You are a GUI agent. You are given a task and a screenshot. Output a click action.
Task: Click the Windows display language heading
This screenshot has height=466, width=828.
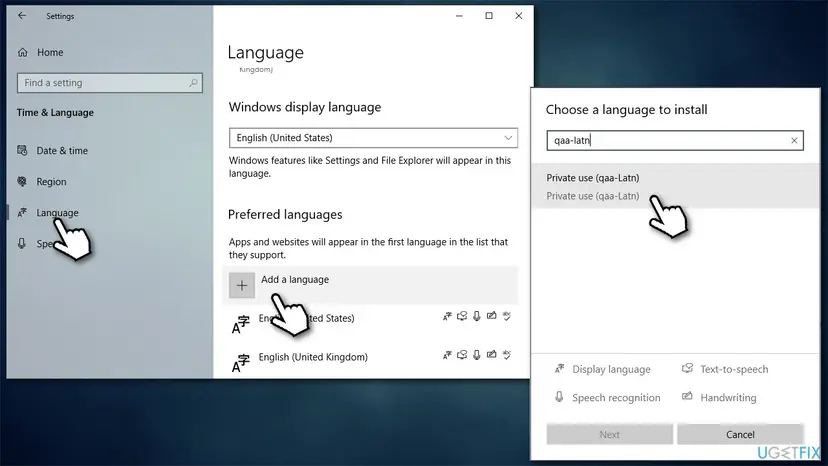pyautogui.click(x=305, y=107)
